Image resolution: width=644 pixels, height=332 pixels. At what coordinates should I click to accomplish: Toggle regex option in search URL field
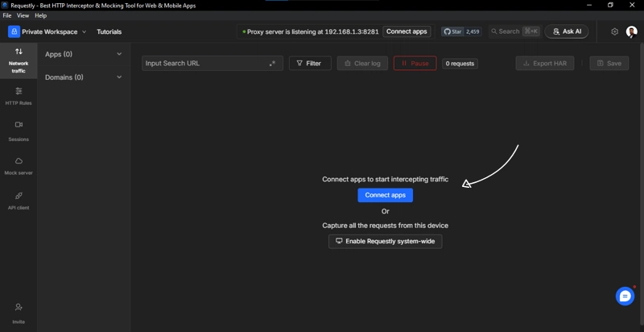coord(272,64)
